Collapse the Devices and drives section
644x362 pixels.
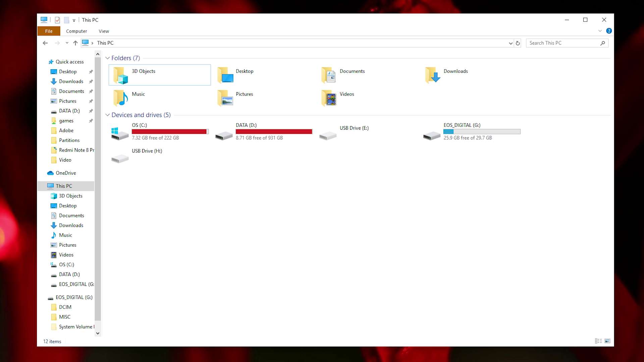click(x=107, y=115)
